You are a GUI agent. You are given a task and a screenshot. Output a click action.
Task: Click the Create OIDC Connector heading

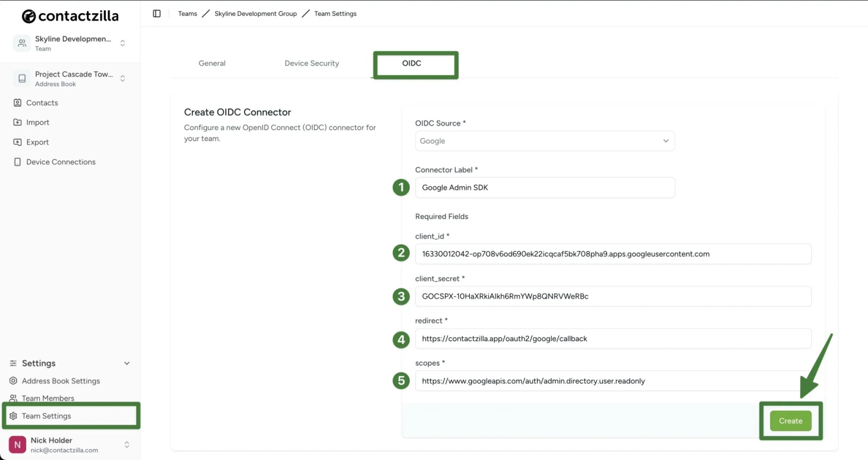(238, 112)
